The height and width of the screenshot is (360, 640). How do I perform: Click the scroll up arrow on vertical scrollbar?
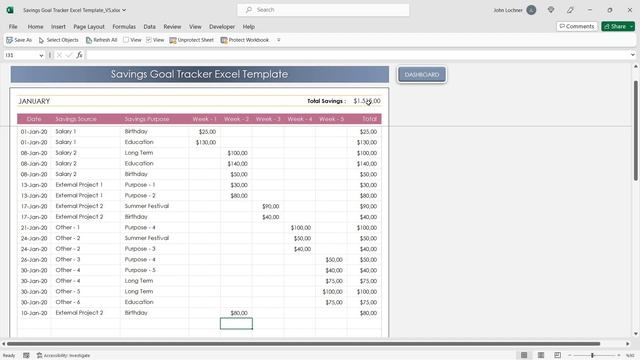(636, 67)
